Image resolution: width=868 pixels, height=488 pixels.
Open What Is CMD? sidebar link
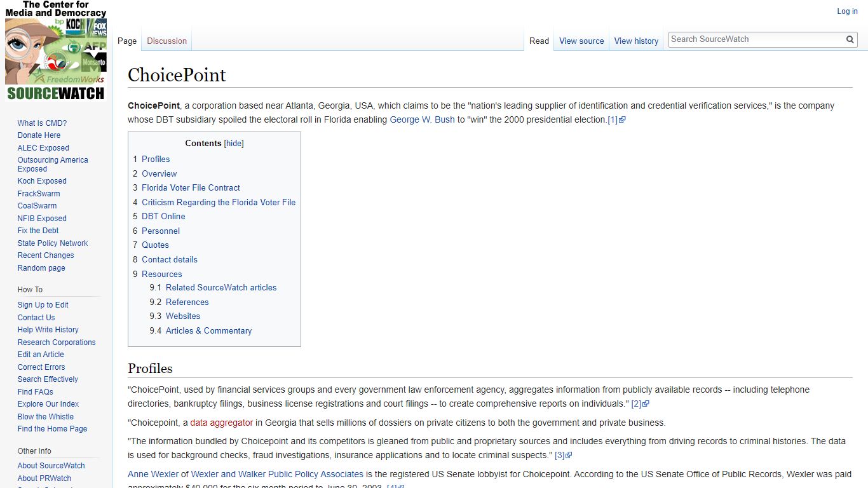tap(42, 123)
